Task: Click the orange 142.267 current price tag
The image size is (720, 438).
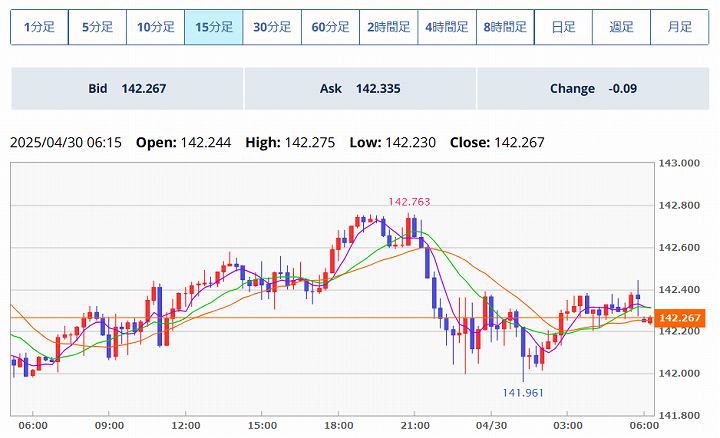Action: 681,318
